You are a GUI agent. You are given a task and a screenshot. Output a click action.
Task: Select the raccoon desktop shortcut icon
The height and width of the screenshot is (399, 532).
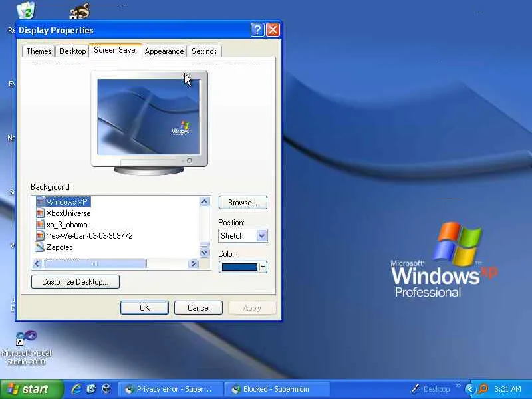point(80,11)
